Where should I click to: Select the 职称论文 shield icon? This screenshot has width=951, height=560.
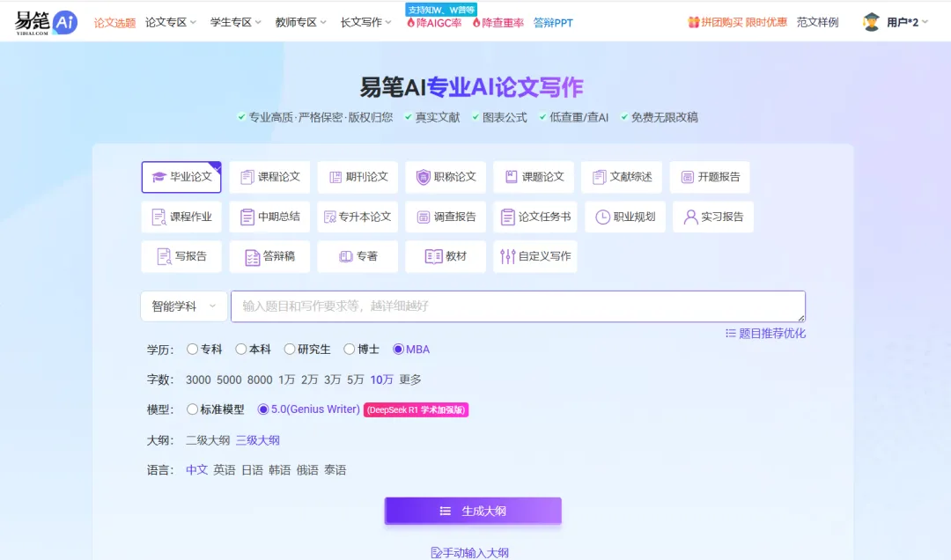click(423, 177)
